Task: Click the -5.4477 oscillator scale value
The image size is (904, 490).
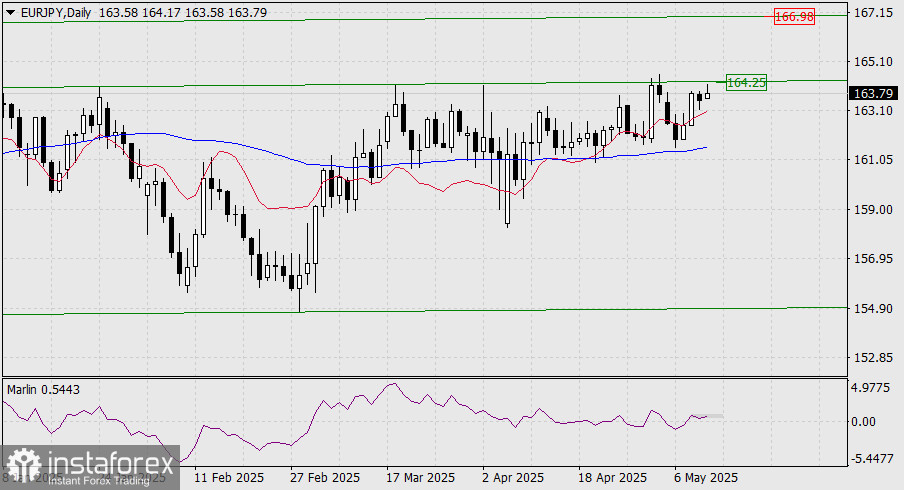Action: pyautogui.click(x=871, y=458)
